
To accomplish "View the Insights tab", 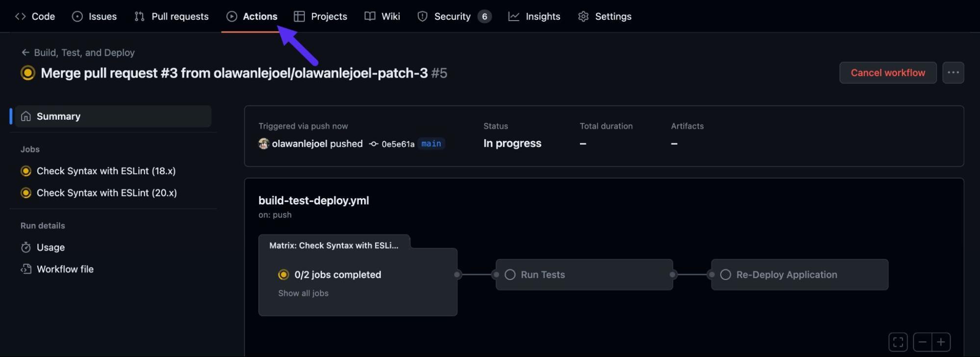I will [x=534, y=16].
